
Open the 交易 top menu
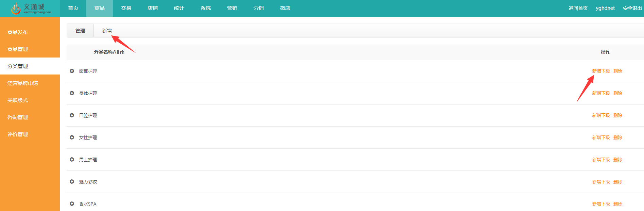(126, 8)
